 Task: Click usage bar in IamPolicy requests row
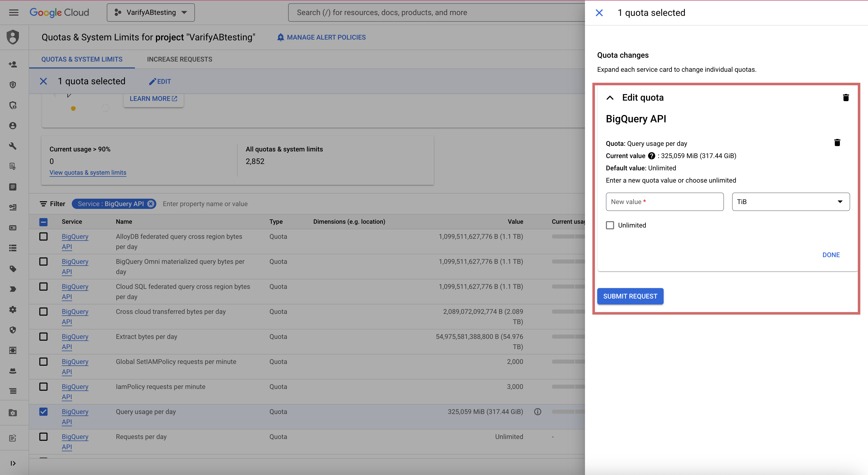[568, 387]
